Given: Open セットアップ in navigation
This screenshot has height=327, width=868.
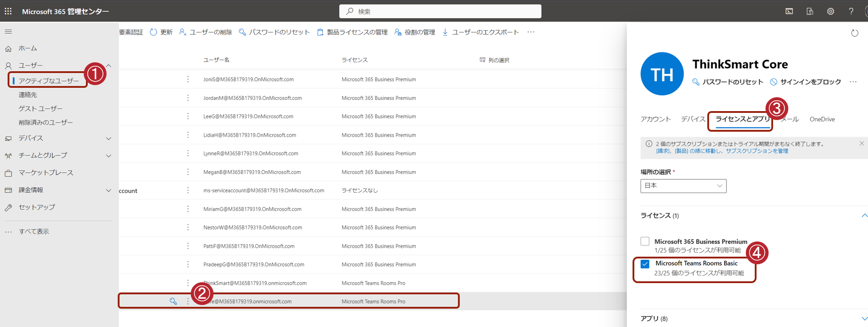Looking at the screenshot, I should pos(37,207).
